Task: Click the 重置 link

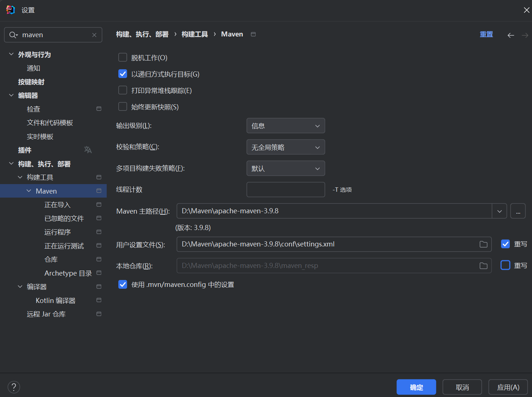Action: pos(486,34)
